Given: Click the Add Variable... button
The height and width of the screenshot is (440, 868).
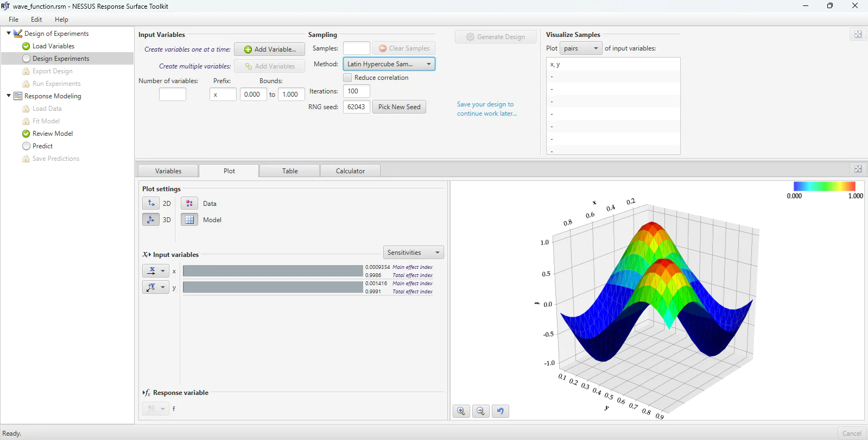Looking at the screenshot, I should pos(269,49).
